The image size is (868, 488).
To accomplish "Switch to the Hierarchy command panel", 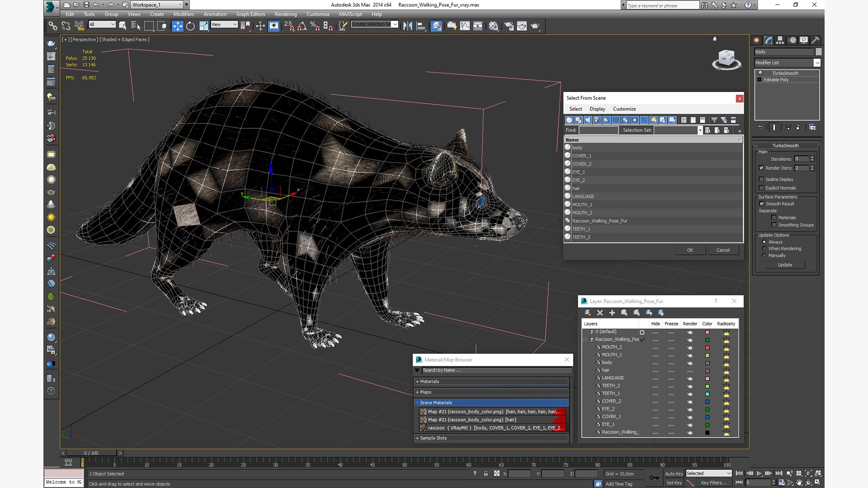I will click(780, 40).
